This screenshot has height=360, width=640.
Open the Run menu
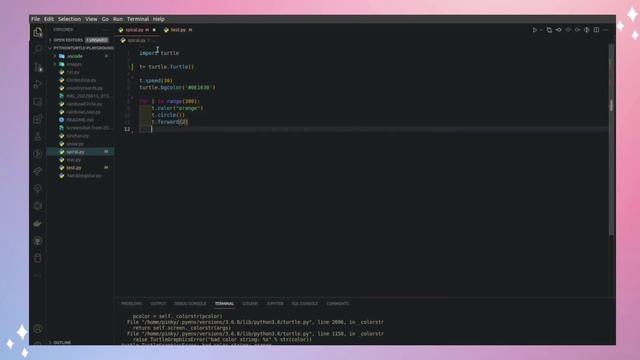click(118, 19)
